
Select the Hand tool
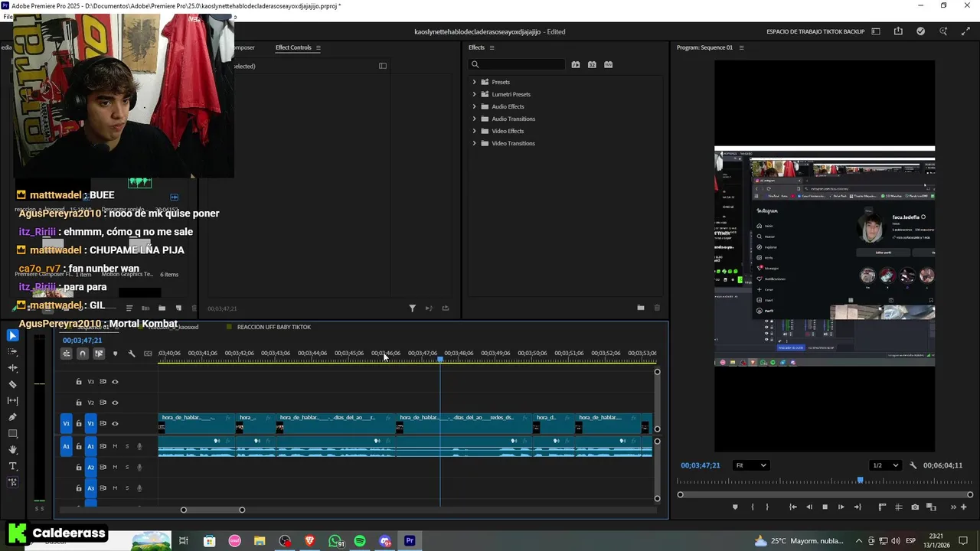click(x=12, y=450)
